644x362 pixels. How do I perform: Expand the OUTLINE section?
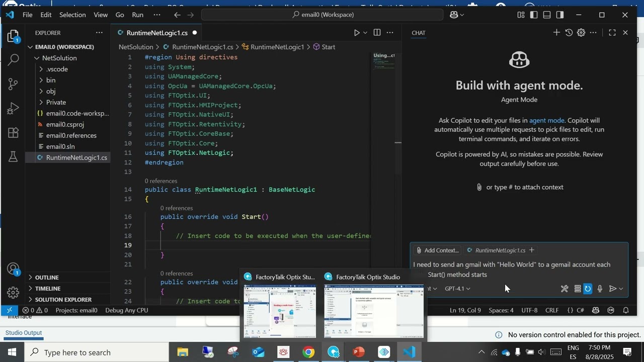click(x=68, y=278)
